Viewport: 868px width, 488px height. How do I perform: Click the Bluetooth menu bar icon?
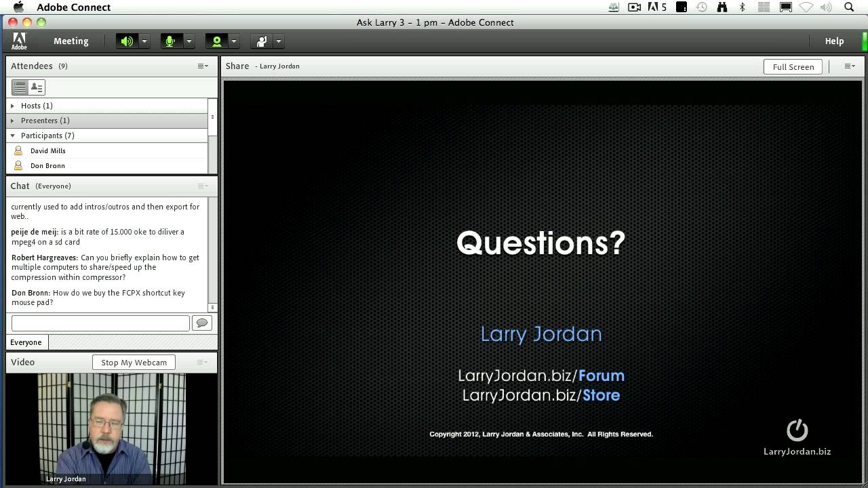[x=743, y=7]
